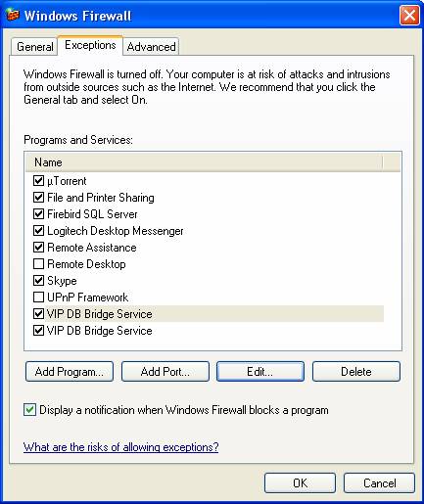Viewport: 424px width, 504px height.
Task: Click the Add Port button
Action: click(165, 371)
